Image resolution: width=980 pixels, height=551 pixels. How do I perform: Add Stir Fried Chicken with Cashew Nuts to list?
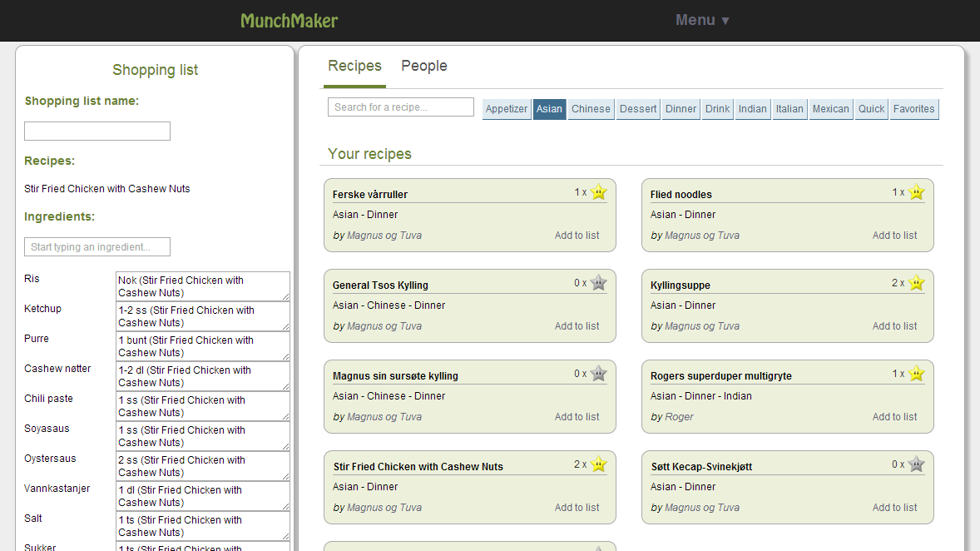click(x=577, y=507)
